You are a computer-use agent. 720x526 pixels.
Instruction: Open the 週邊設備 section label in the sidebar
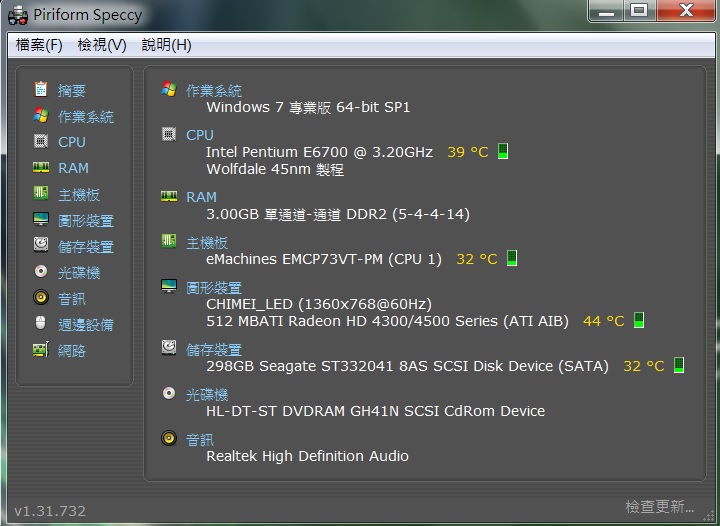(x=85, y=325)
